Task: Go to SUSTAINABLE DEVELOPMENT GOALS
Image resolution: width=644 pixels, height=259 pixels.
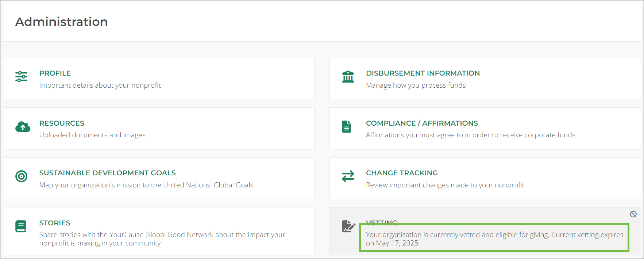Action: (x=107, y=173)
